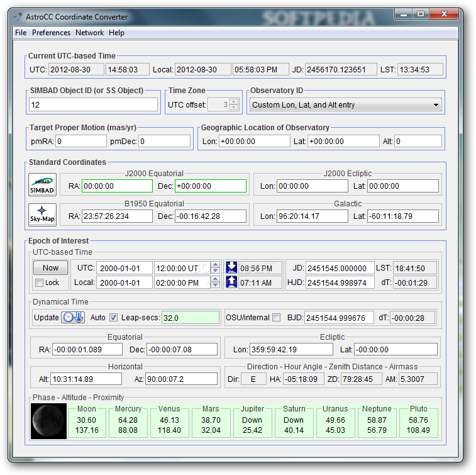Click the sunrise time icon

tap(231, 282)
